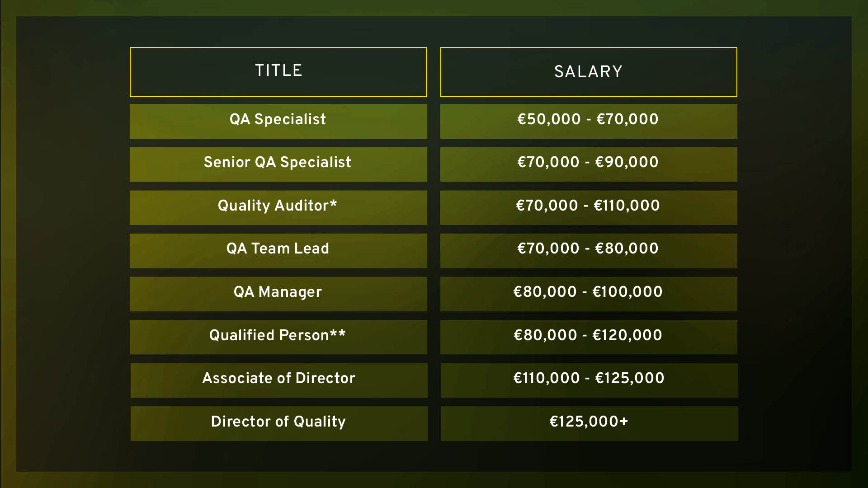Click the TITLE column header
This screenshot has width=868, height=488.
click(278, 72)
